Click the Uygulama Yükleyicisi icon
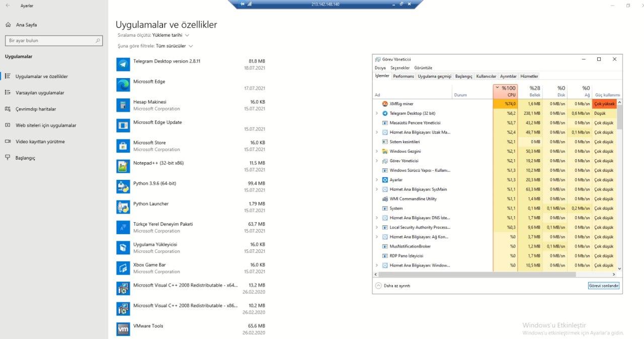This screenshot has height=339, width=644. 123,248
